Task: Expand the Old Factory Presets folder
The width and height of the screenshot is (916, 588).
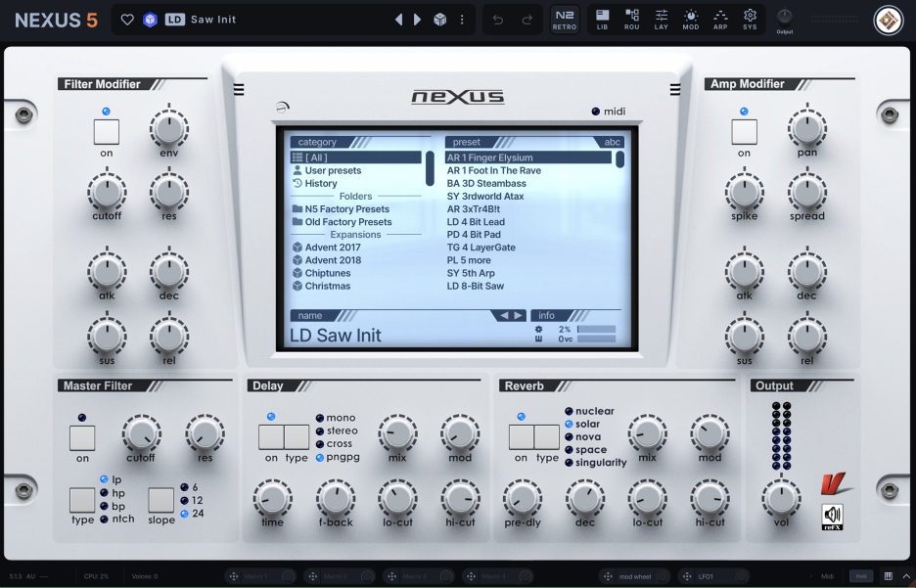Action: pyautogui.click(x=356, y=222)
